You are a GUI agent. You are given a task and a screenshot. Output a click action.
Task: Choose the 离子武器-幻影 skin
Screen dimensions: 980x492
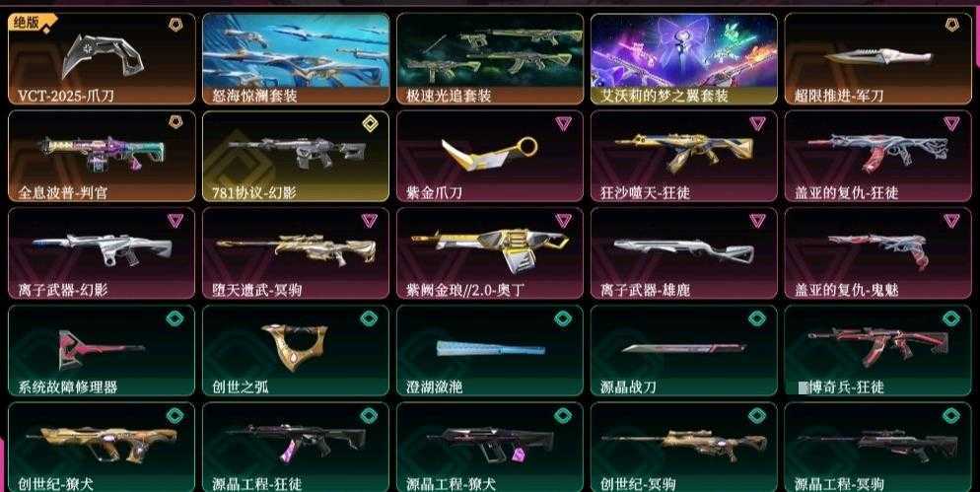pos(102,253)
